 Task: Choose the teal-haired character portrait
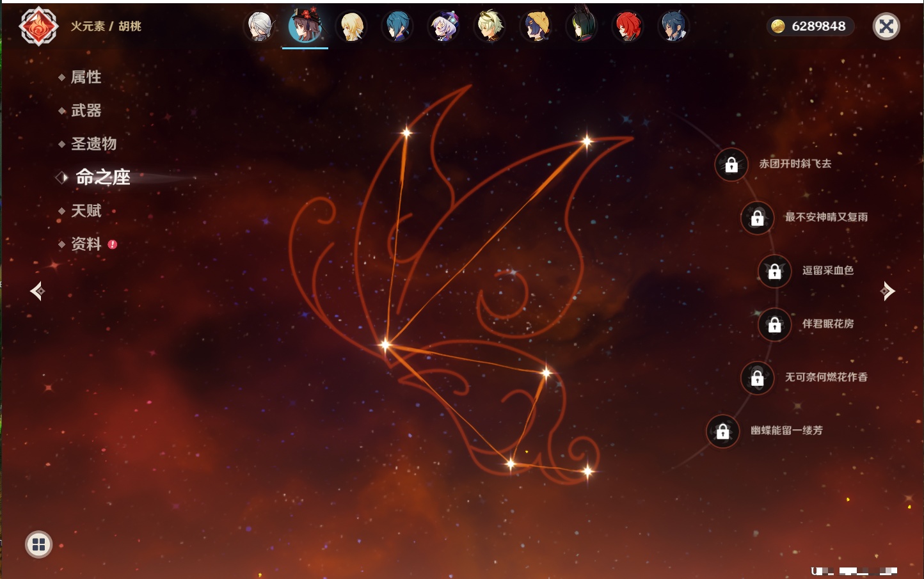coord(397,27)
